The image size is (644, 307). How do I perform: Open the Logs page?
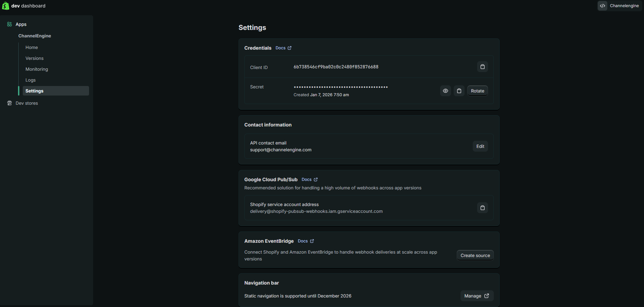(x=31, y=80)
